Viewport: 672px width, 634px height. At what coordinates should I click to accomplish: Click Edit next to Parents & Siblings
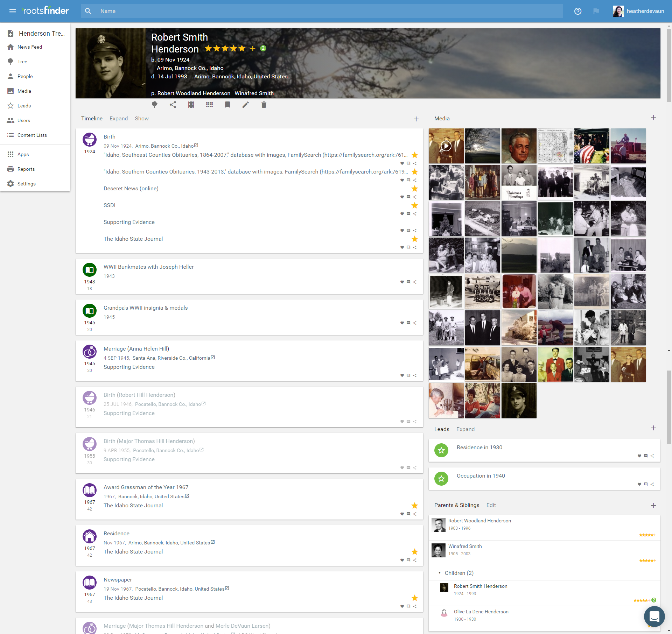click(x=491, y=505)
